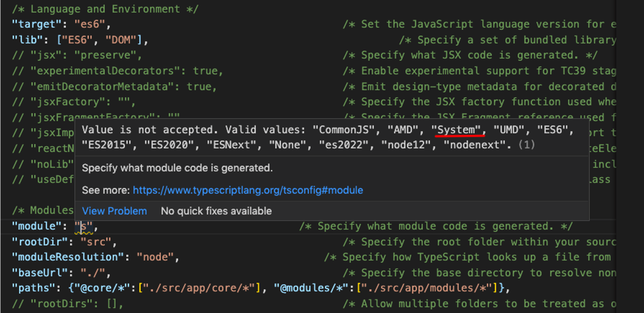
Task: Click the commented "emitDecoratorMetadata" option
Action: point(114,87)
